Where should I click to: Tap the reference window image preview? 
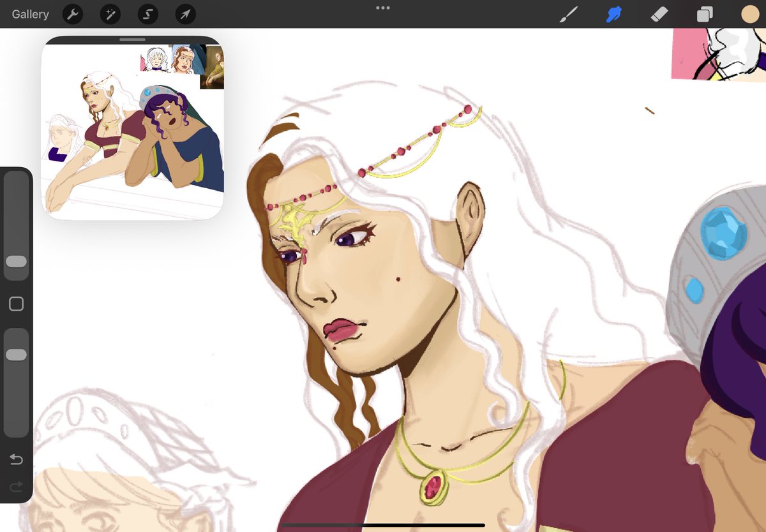[x=132, y=132]
